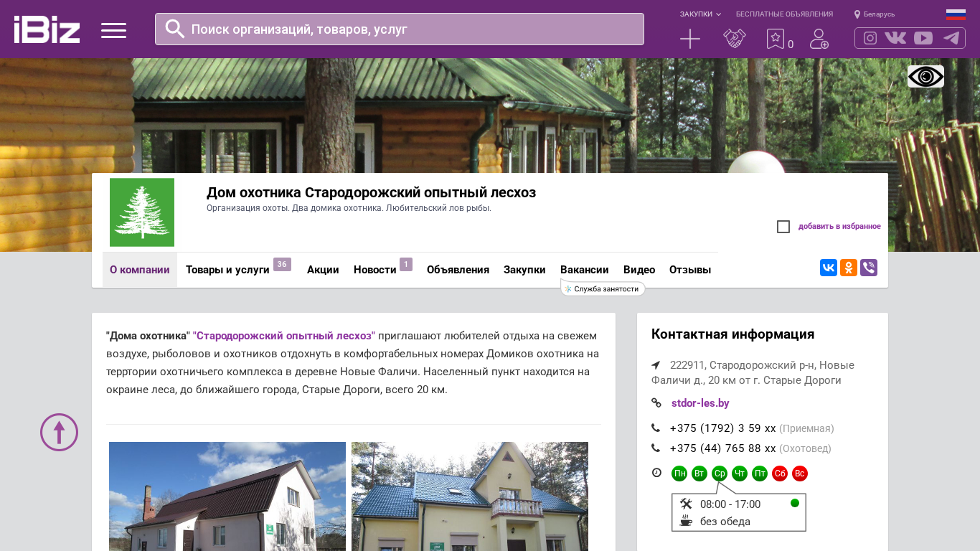This screenshot has width=980, height=551.
Task: Click the clock icon beside weekdays
Action: [x=656, y=473]
